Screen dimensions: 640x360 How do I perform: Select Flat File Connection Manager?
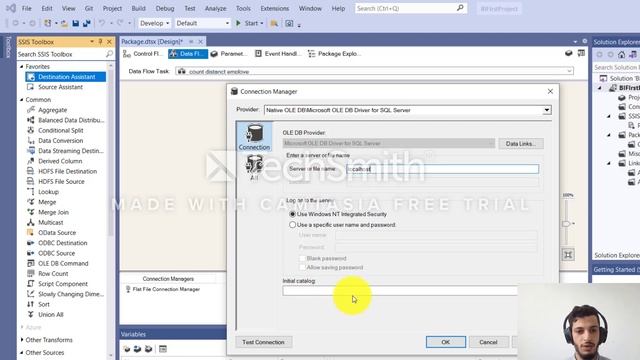coord(162,289)
